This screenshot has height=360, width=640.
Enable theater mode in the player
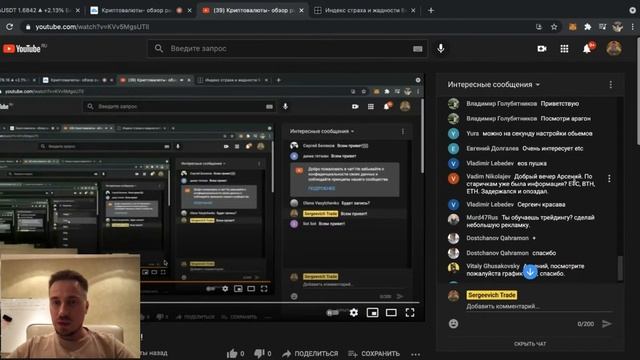(391, 313)
